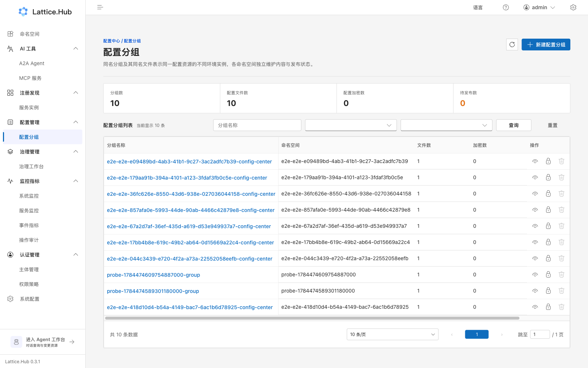
Task: Collapse the 注册发现 sidebar section
Action: tap(76, 93)
